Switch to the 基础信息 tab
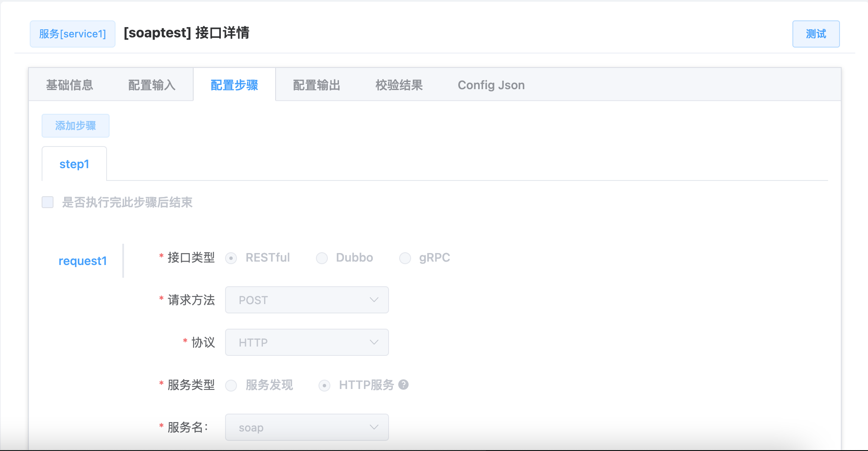This screenshot has width=868, height=451. pyautogui.click(x=70, y=85)
